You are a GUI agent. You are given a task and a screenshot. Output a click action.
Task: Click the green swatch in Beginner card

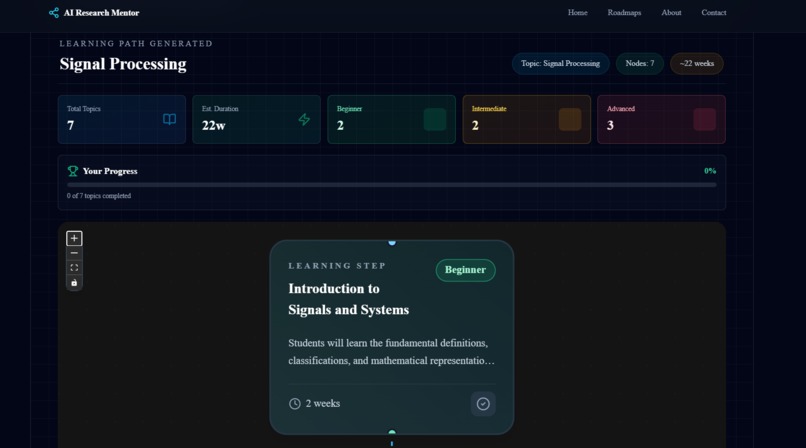click(x=435, y=119)
